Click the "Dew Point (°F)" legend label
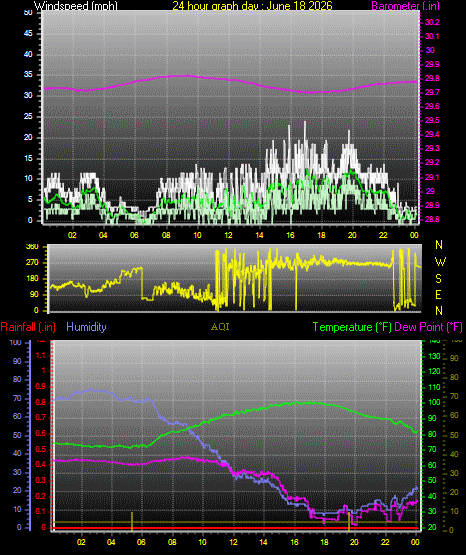Viewport: 466px width, 555px height. (428, 327)
